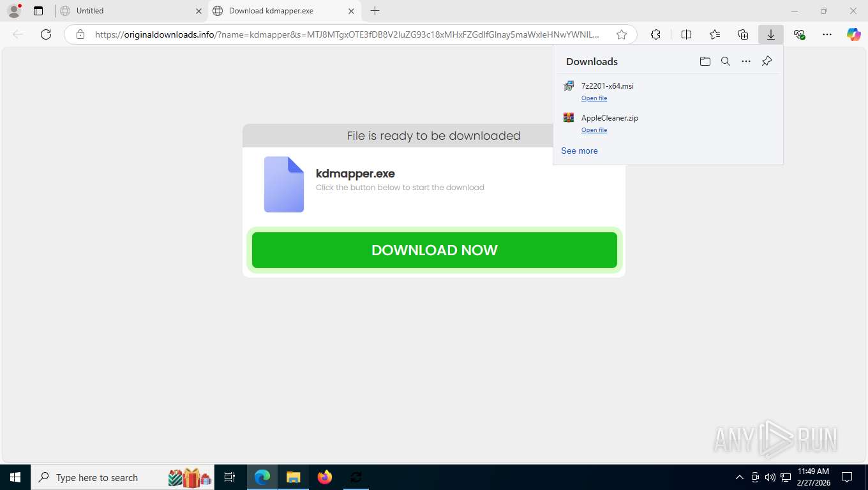View site information lock icon
The width and height of the screenshot is (868, 490).
(x=80, y=34)
